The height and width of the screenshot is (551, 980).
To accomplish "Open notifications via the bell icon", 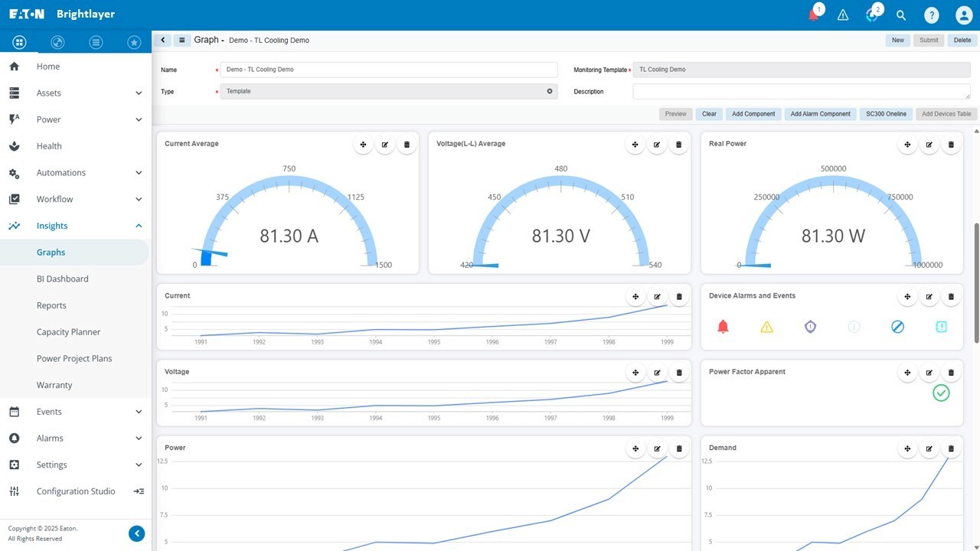I will (x=814, y=15).
